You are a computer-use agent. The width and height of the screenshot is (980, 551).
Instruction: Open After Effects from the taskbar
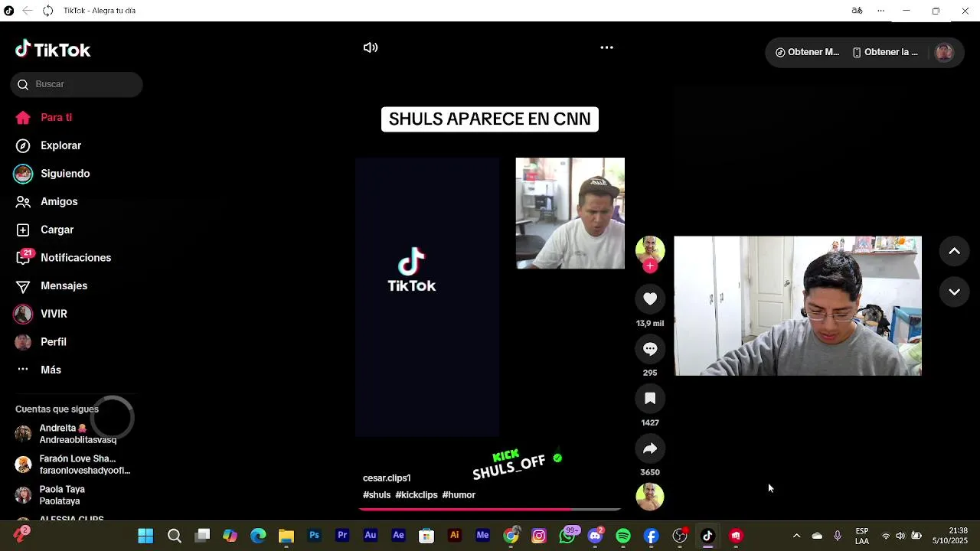398,536
